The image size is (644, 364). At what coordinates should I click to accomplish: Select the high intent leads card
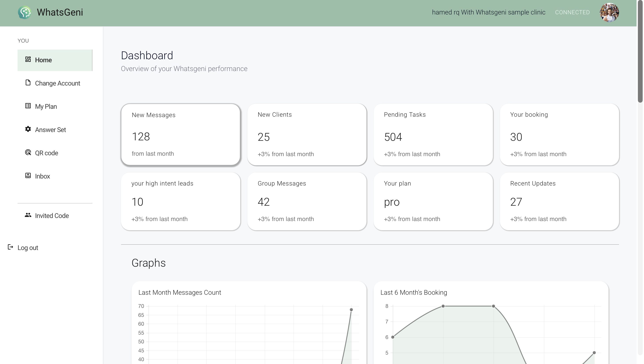(180, 201)
